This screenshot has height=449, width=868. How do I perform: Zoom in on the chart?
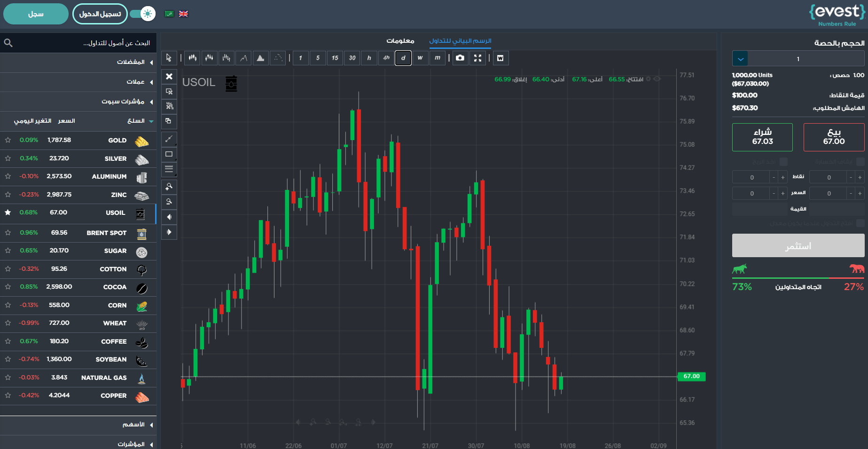point(169,187)
